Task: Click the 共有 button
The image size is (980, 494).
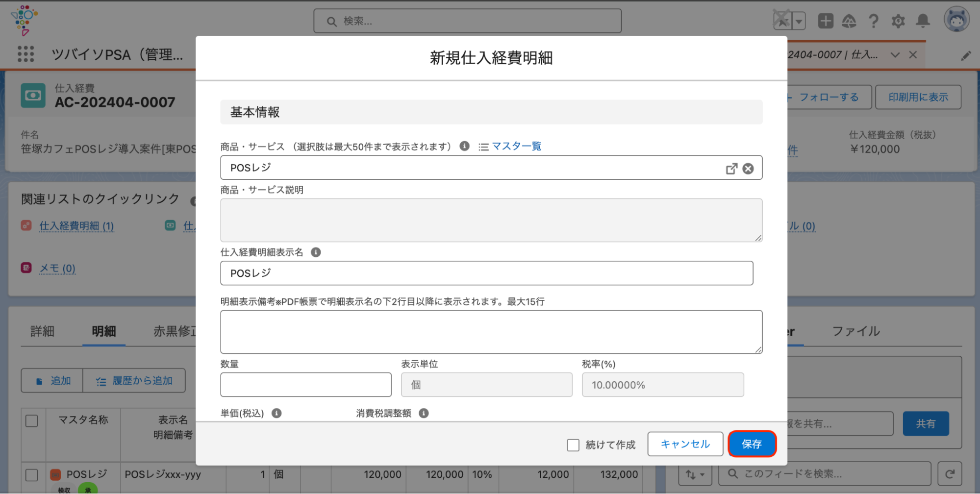Action: pyautogui.click(x=926, y=424)
